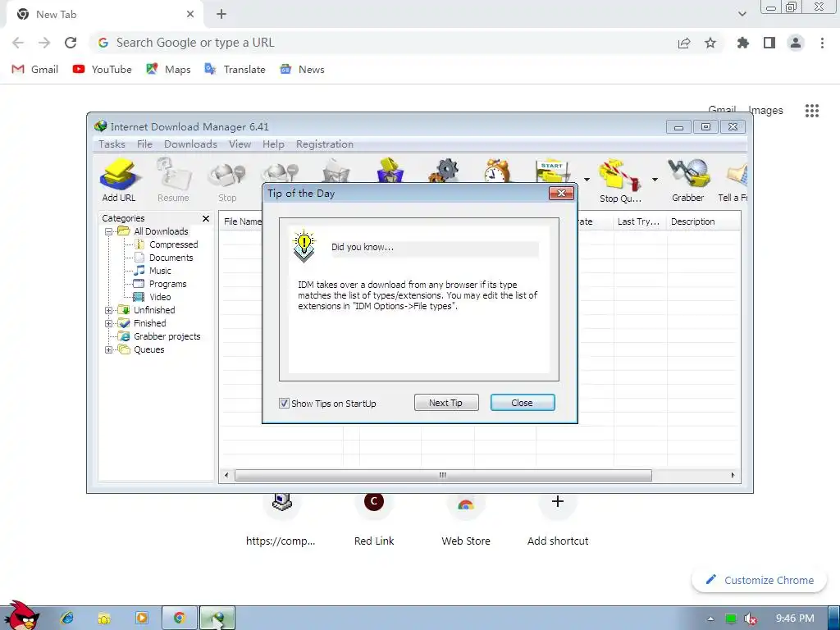Uncheck Show Tips on StartUp
Image resolution: width=840 pixels, height=630 pixels.
point(284,404)
